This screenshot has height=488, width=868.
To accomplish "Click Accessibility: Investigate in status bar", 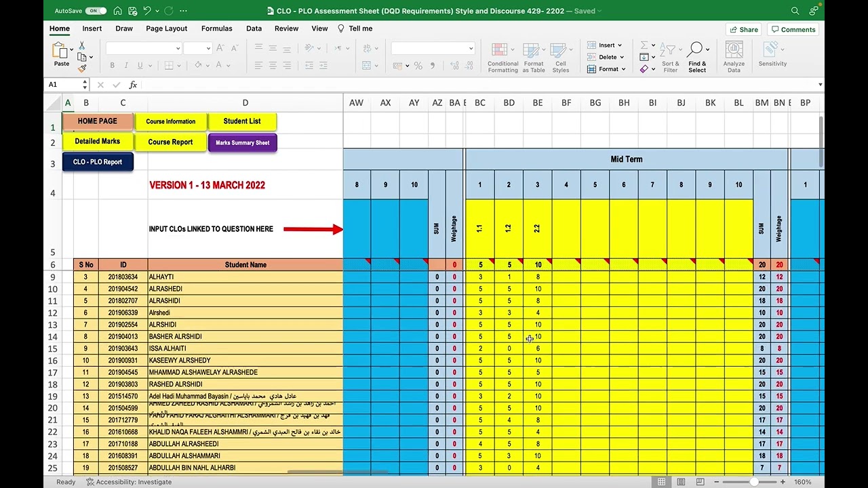I will pos(129,482).
